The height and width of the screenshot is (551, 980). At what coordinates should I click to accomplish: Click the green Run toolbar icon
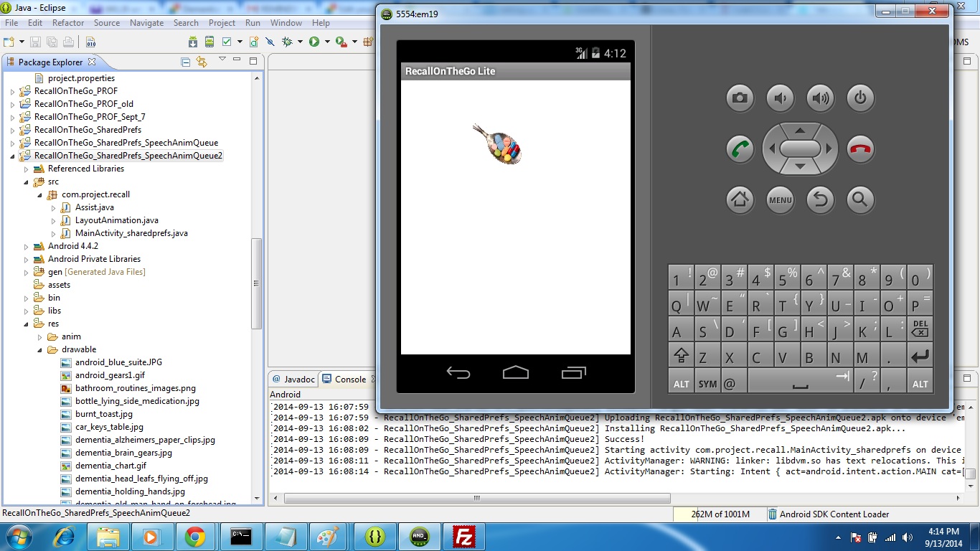click(314, 42)
